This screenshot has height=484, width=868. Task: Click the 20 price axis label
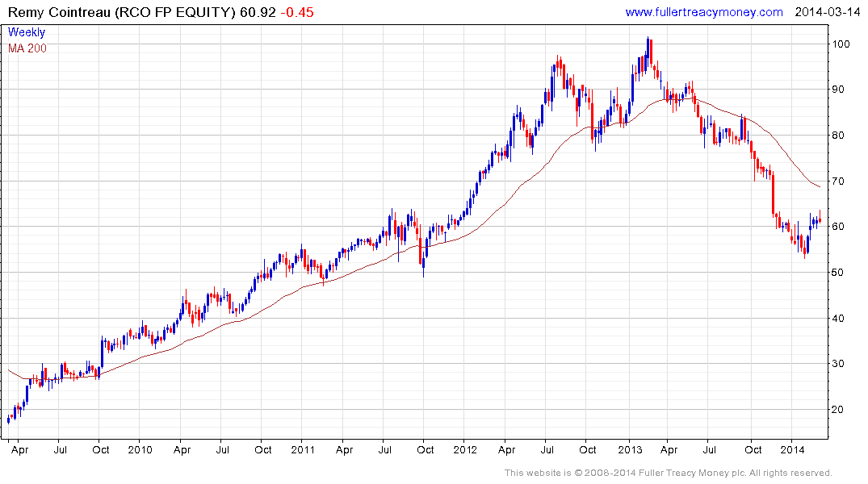click(x=838, y=409)
